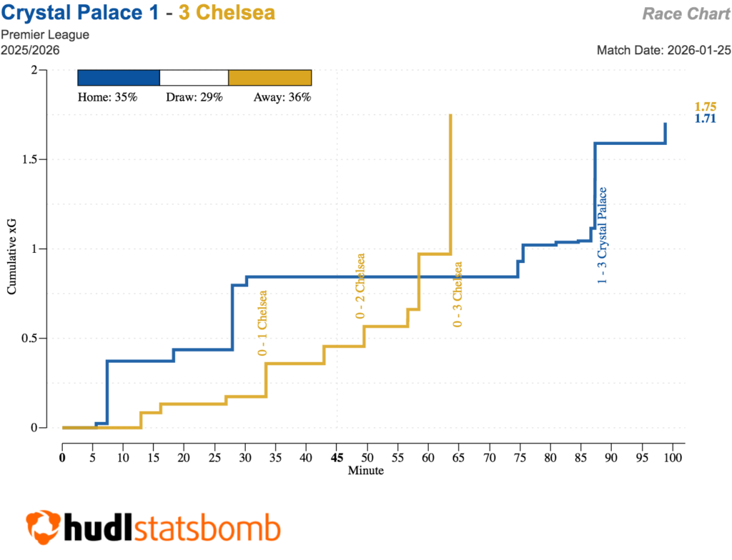Click the orange Statsbomb logo icon

[42, 529]
